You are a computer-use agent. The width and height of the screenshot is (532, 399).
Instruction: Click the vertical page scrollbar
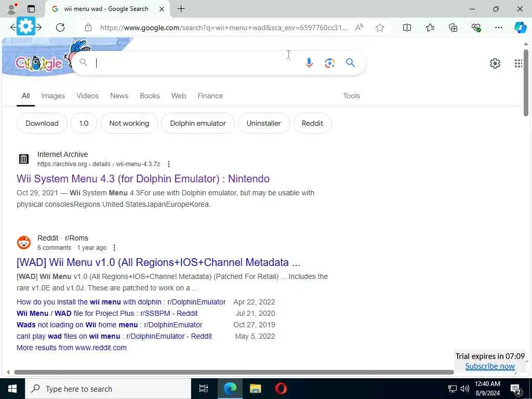click(x=526, y=83)
